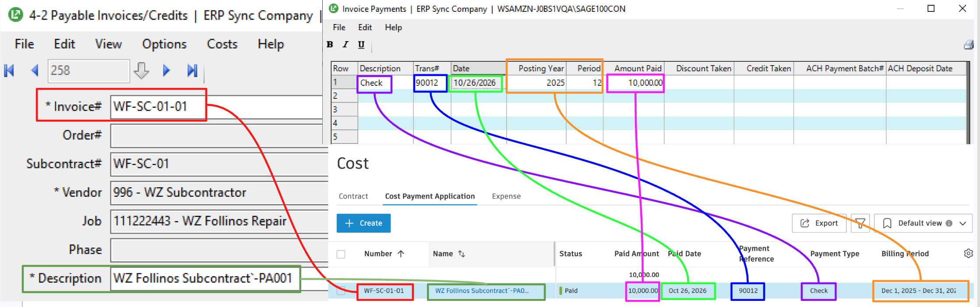Viewport: 980px width, 307px height.
Task: Open Options menu in Payable Invoices
Action: pyautogui.click(x=164, y=44)
